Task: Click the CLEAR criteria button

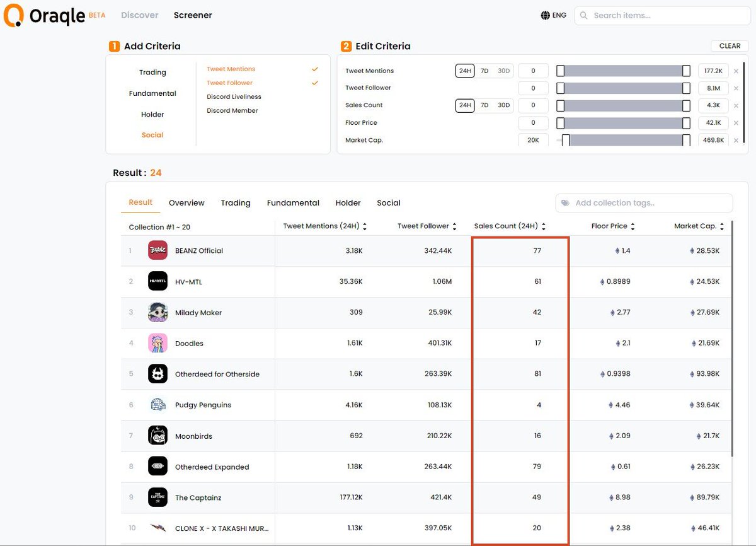Action: click(x=730, y=46)
